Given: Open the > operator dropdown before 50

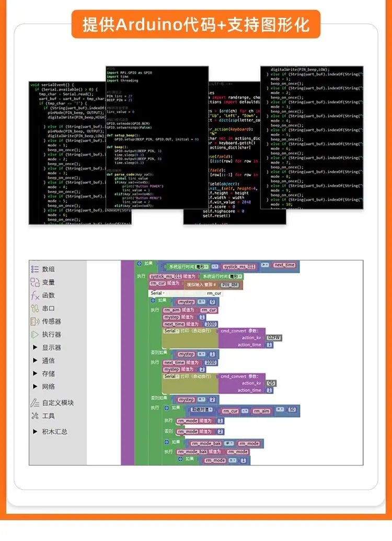Looking at the screenshot, I should pyautogui.click(x=280, y=410).
